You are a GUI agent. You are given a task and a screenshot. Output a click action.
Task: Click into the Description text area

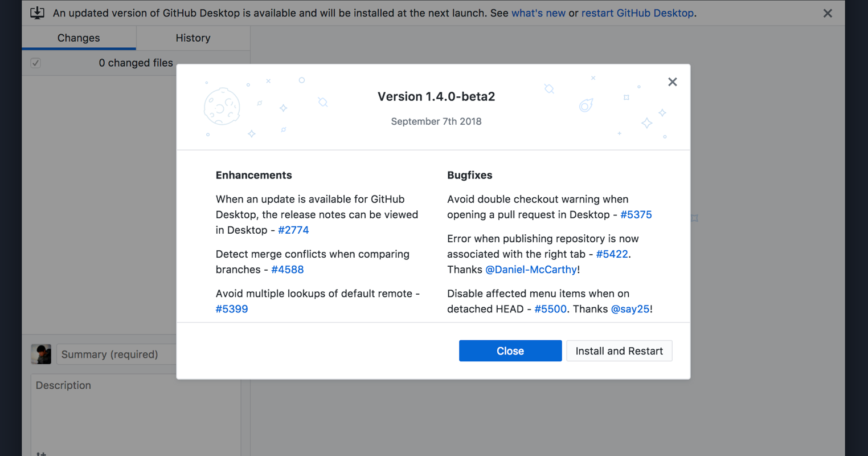tap(103, 410)
